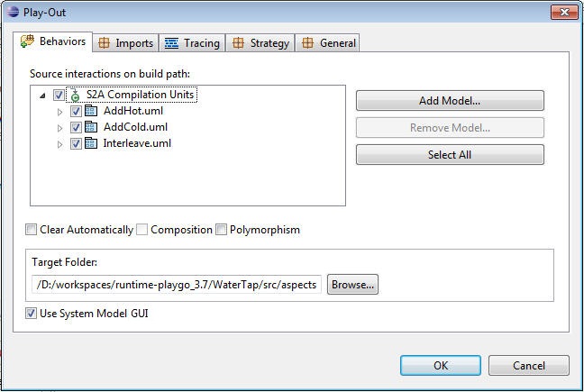
Task: Click the Strategy tab icon
Action: (238, 43)
